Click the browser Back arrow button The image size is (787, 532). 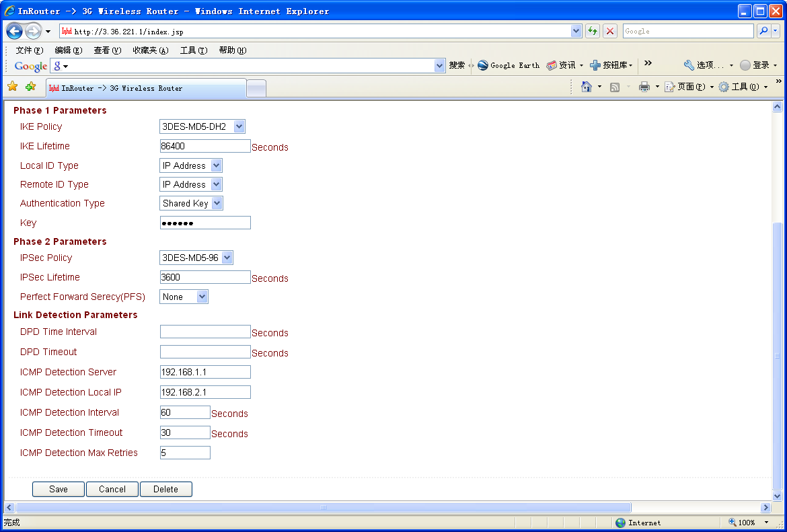(15, 31)
